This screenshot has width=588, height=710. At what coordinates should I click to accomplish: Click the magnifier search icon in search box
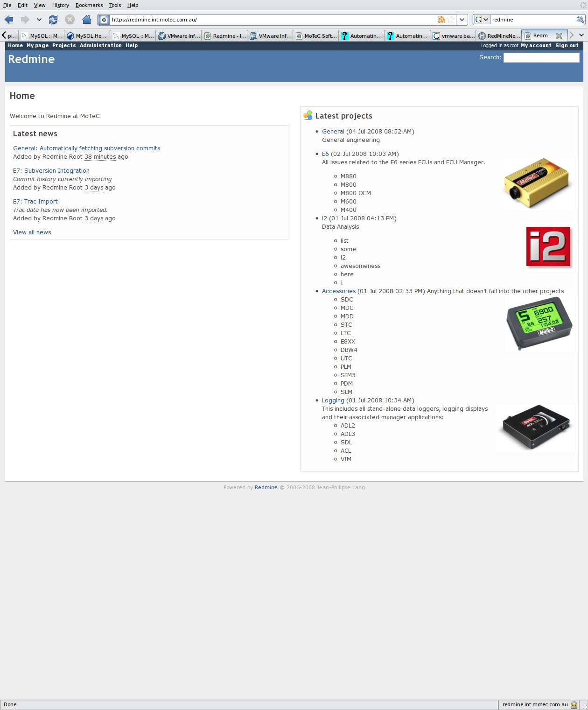581,20
